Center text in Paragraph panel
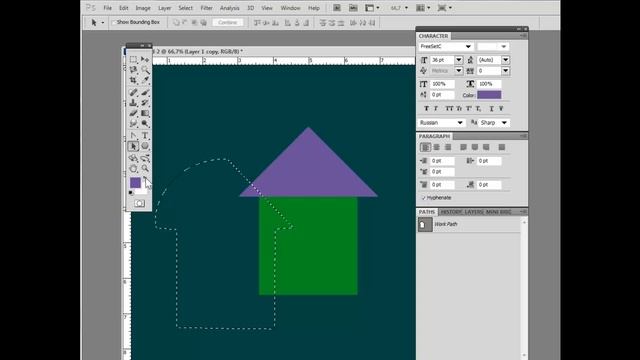Image resolution: width=640 pixels, height=360 pixels. click(436, 147)
